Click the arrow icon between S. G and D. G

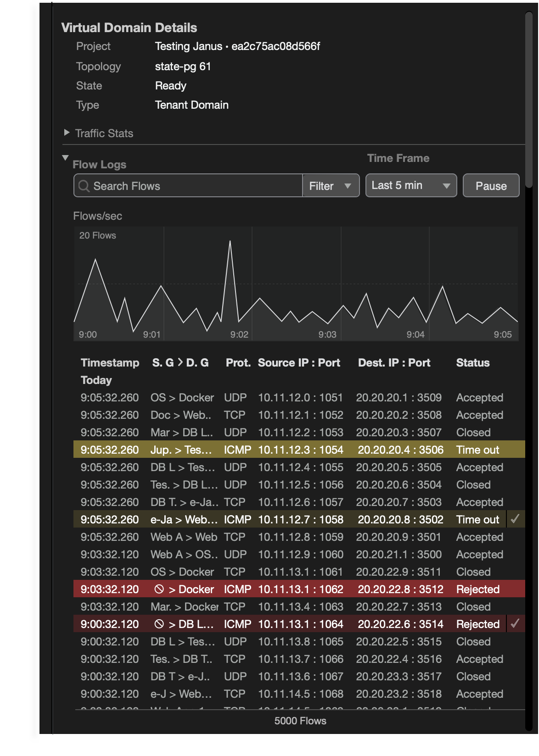180,362
